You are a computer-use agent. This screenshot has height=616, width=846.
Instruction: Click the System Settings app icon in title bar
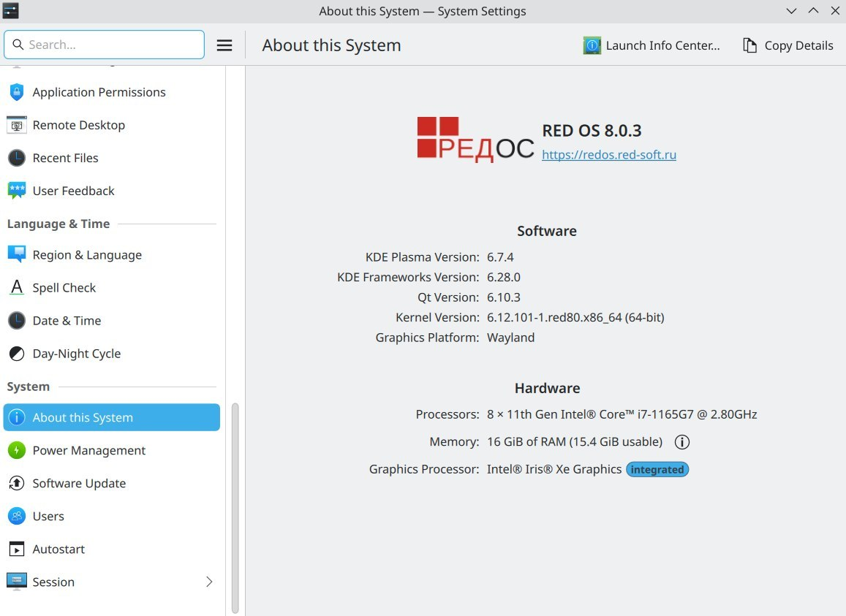11,11
